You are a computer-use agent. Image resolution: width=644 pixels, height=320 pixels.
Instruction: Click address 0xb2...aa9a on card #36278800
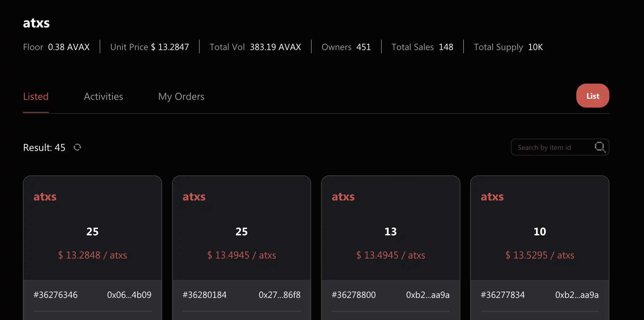tap(428, 295)
